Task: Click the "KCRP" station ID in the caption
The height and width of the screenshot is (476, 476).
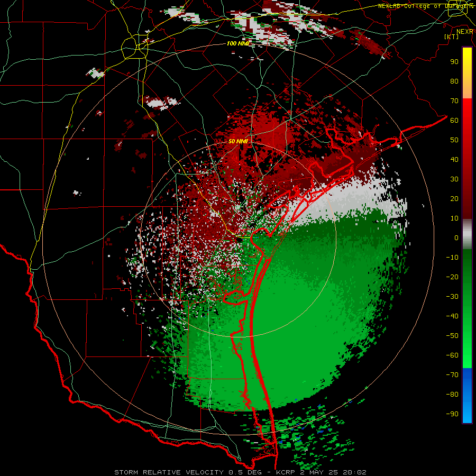Action: [285, 472]
